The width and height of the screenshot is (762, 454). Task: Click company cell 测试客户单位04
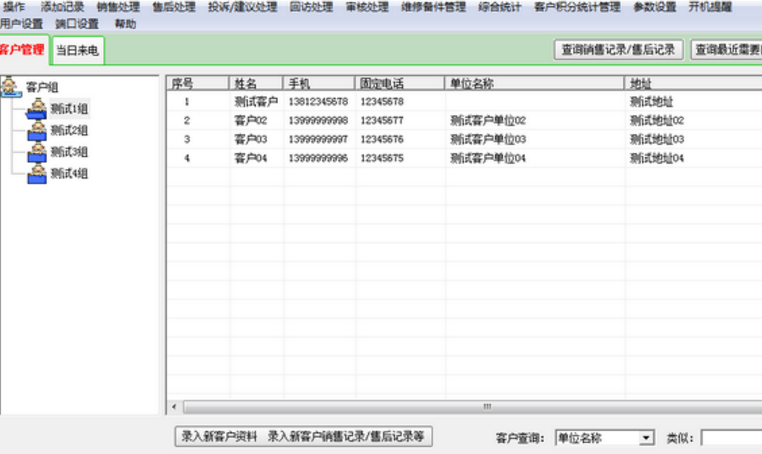tap(488, 158)
